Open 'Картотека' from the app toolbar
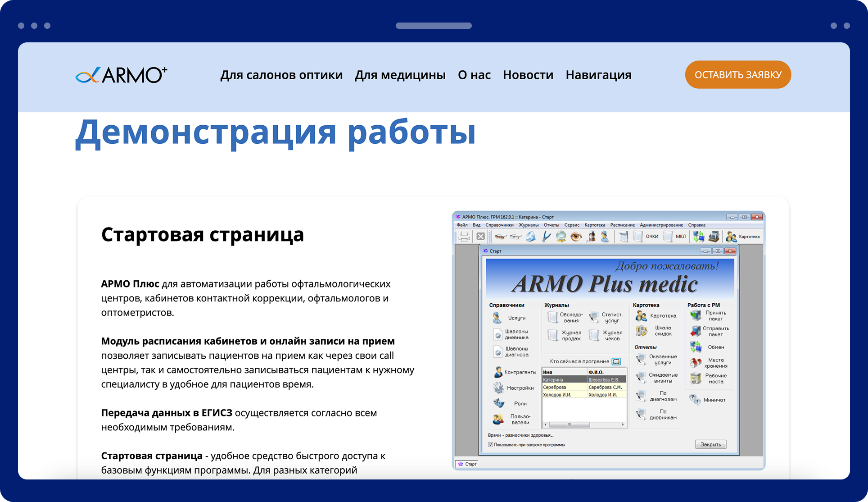This screenshot has height=502, width=868. [x=743, y=237]
